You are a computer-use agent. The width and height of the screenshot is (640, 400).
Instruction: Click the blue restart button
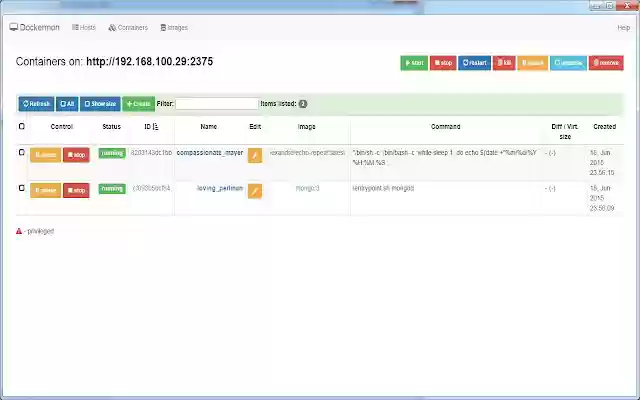tap(474, 63)
